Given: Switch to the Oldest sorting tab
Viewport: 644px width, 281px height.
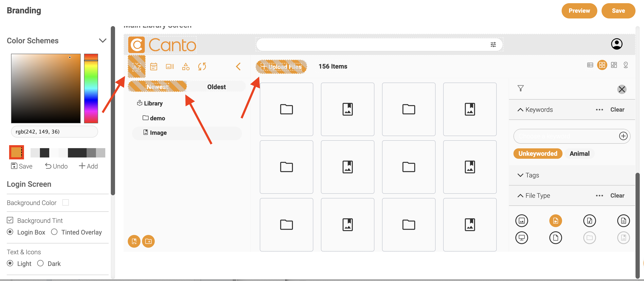Looking at the screenshot, I should click(216, 87).
